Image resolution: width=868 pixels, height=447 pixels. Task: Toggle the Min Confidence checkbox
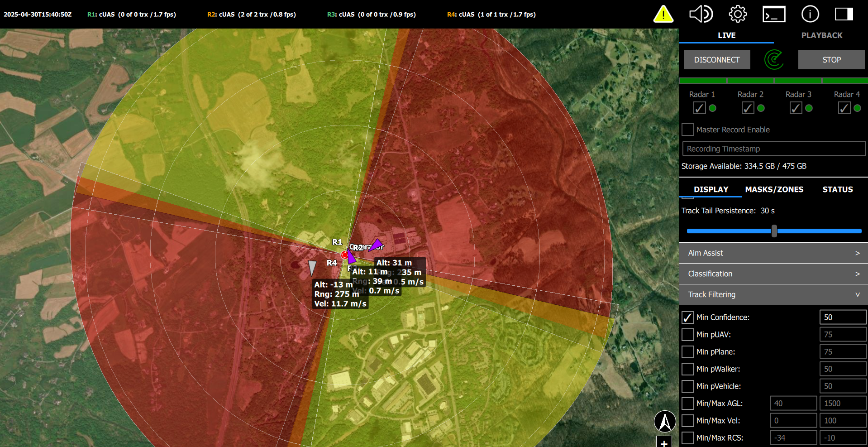pyautogui.click(x=688, y=317)
